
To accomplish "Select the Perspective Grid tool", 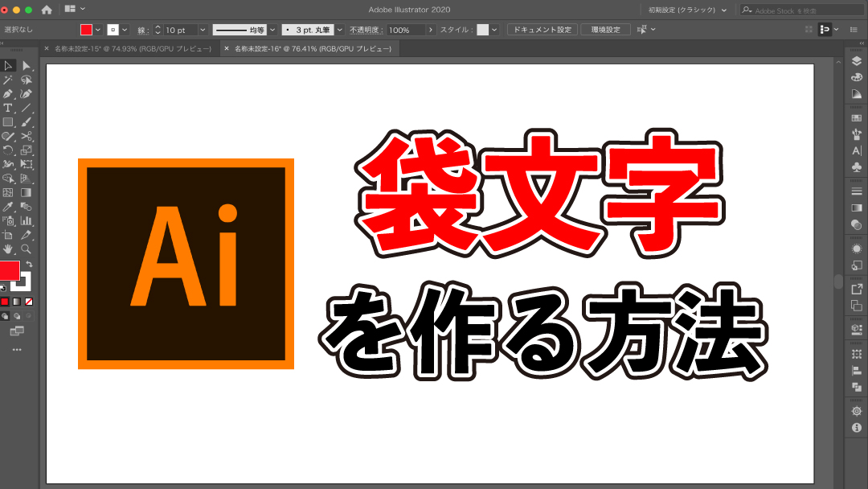I will (x=26, y=179).
